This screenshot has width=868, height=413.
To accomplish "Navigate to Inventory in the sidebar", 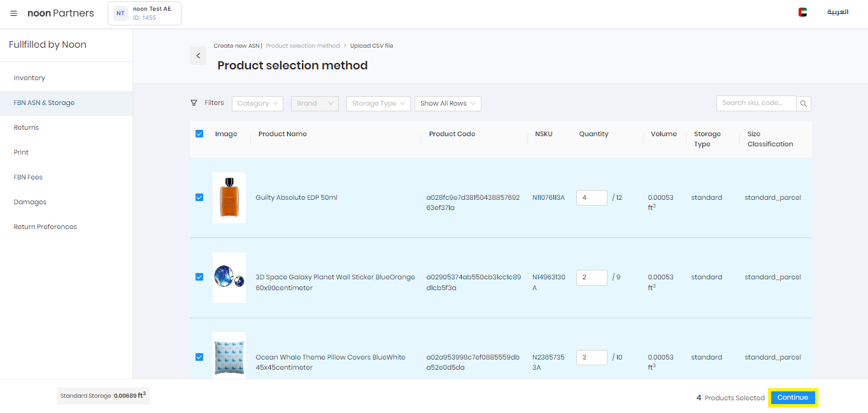I will coord(29,76).
